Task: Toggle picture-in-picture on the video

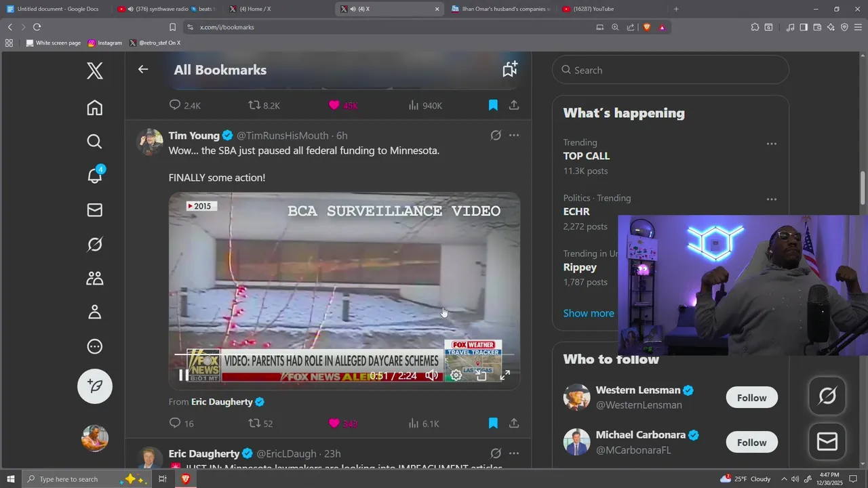Action: coord(481,375)
